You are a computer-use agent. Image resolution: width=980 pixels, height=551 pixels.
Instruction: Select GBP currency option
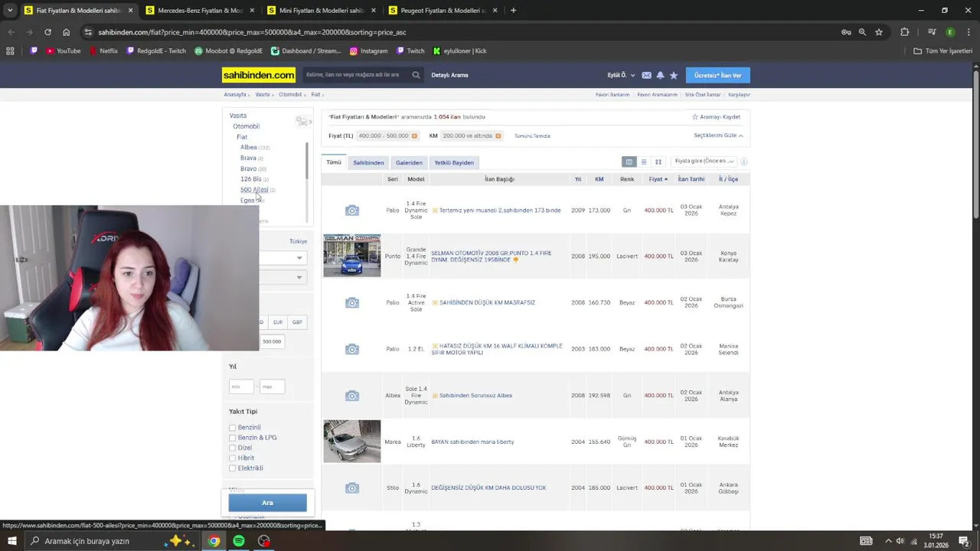[x=297, y=322]
